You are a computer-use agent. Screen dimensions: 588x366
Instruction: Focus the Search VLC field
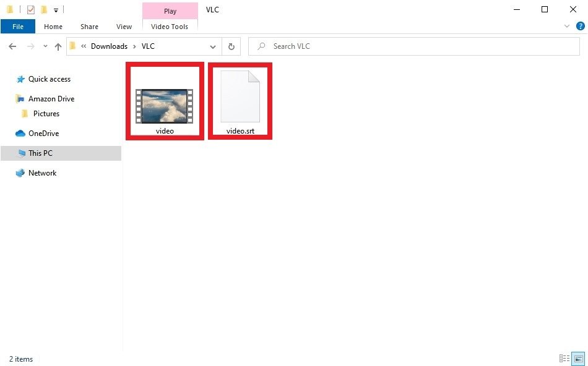click(x=414, y=46)
